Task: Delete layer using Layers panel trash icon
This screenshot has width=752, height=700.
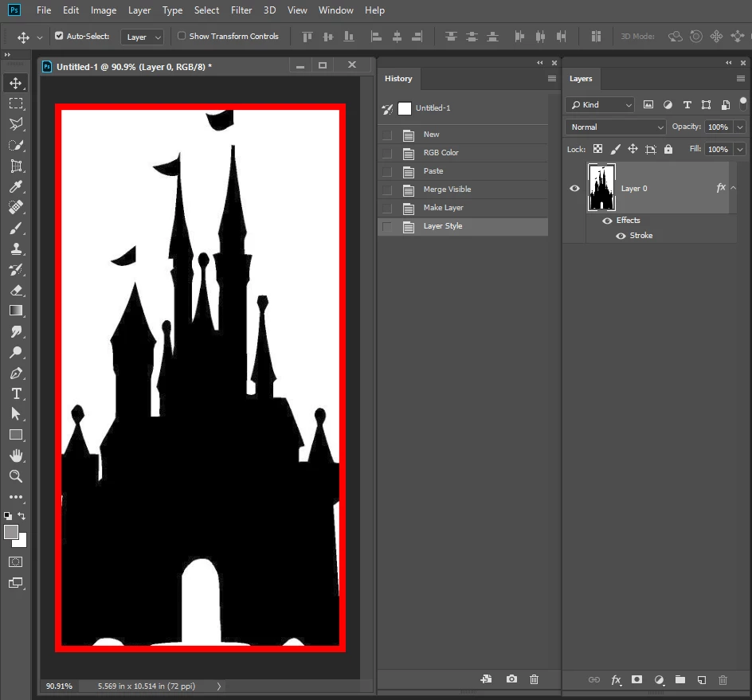Action: point(723,680)
